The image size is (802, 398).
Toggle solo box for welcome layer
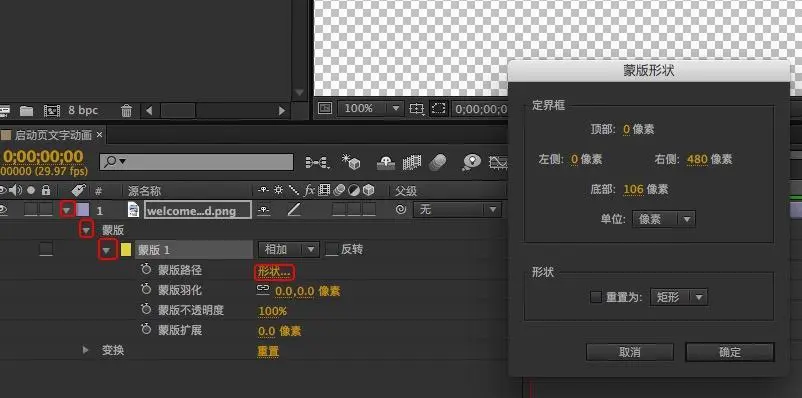click(x=31, y=209)
